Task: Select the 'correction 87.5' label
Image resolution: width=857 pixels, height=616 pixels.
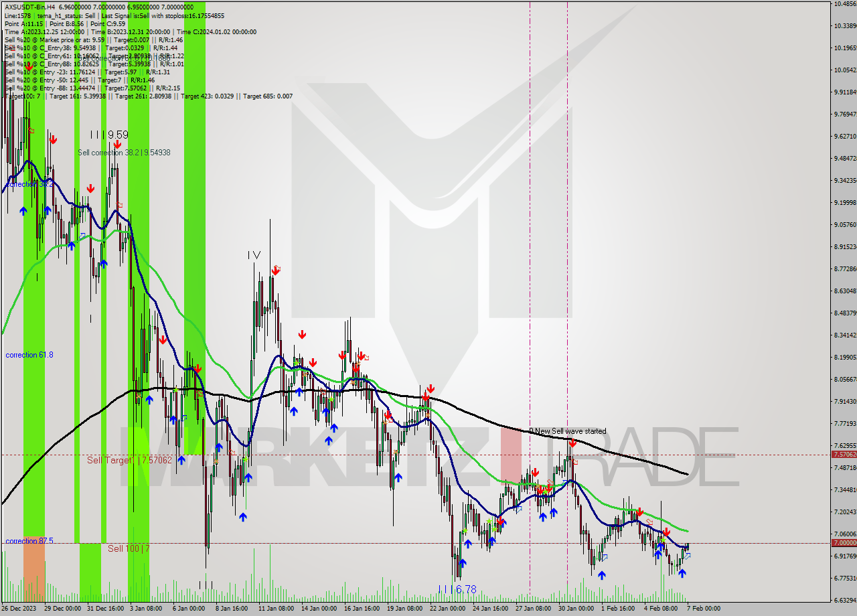Action: [29, 541]
